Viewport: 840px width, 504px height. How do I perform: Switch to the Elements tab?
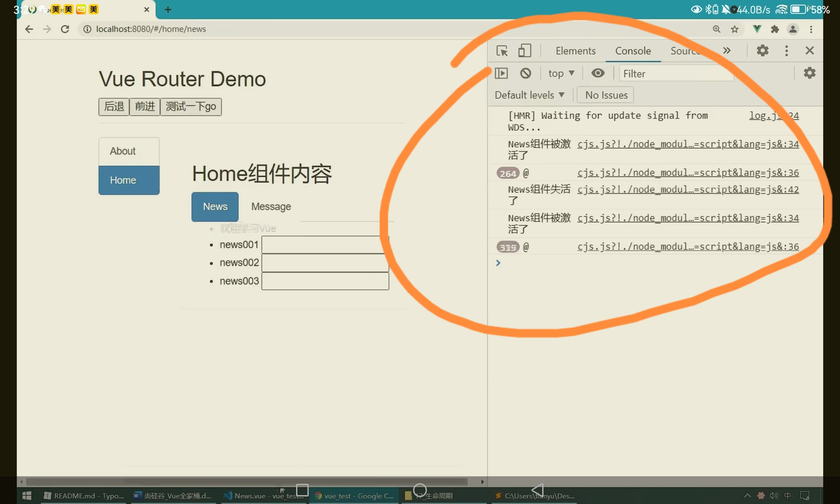(x=575, y=51)
